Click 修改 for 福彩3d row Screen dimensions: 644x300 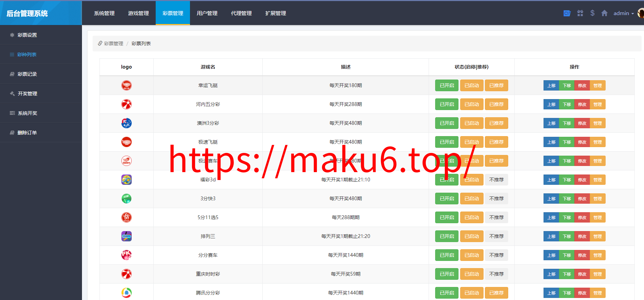(582, 180)
